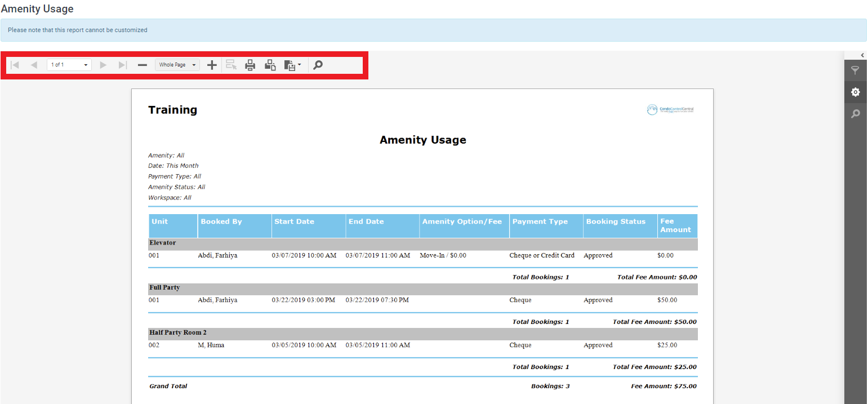Open the settings gear panel
This screenshot has width=868, height=404.
click(x=856, y=92)
